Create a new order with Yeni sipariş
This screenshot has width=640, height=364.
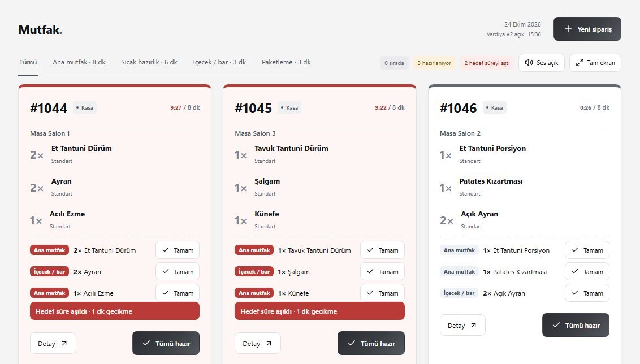click(x=587, y=29)
